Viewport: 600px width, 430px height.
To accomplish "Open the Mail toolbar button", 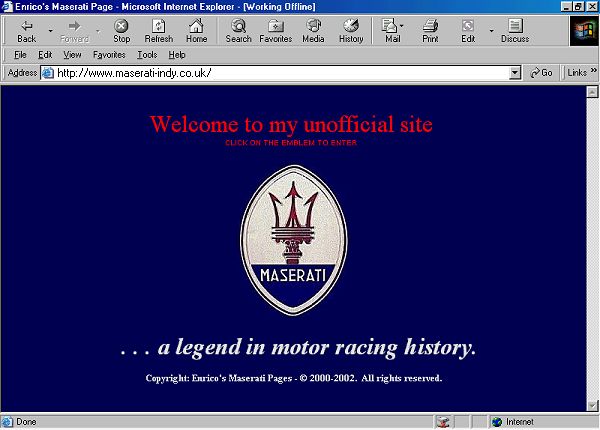I will tap(393, 31).
